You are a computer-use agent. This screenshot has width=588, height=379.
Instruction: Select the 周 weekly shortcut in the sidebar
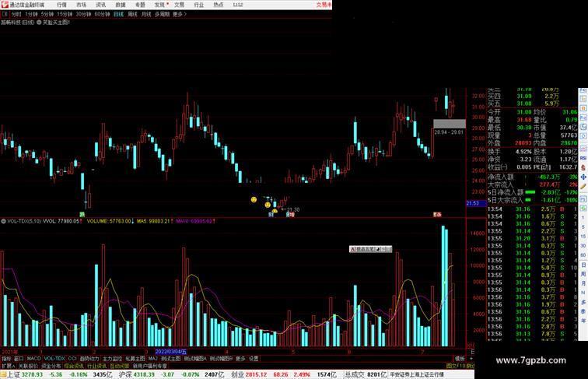point(583,274)
